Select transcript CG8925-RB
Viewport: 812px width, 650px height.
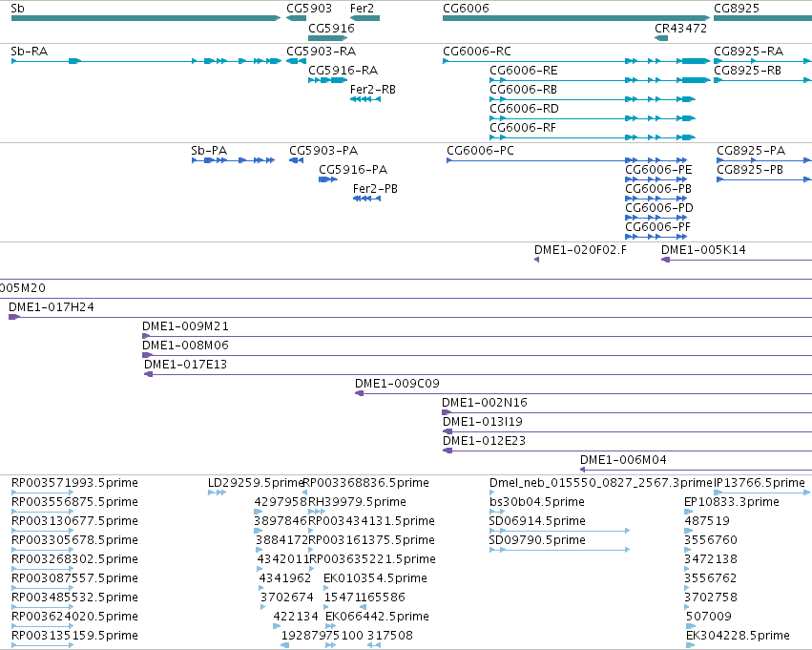point(747,71)
